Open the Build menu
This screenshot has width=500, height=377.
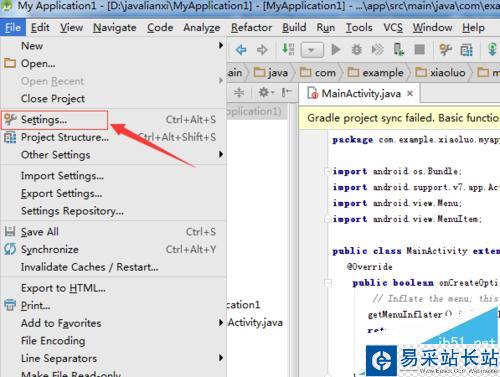(x=294, y=28)
